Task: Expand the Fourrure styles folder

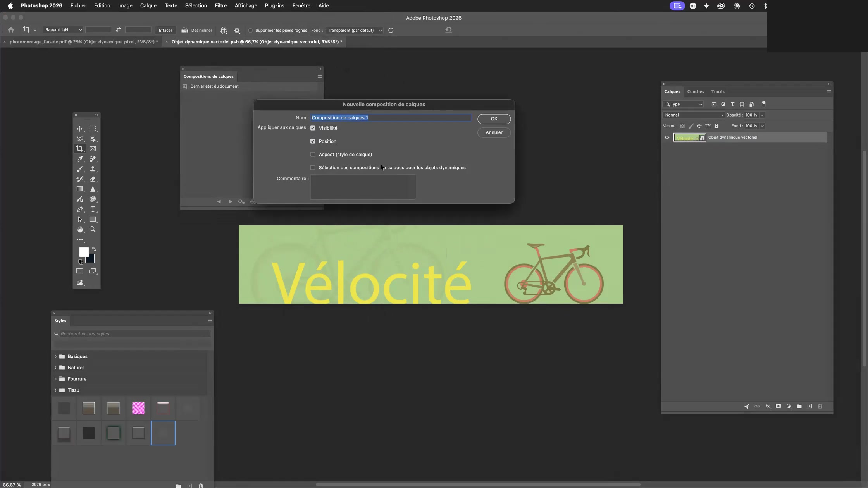Action: tap(55, 379)
